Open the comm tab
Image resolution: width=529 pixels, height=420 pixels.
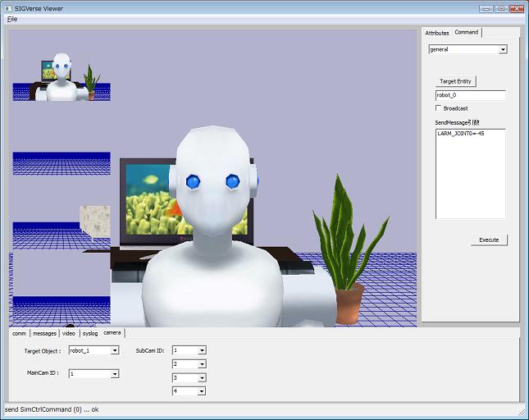(19, 333)
